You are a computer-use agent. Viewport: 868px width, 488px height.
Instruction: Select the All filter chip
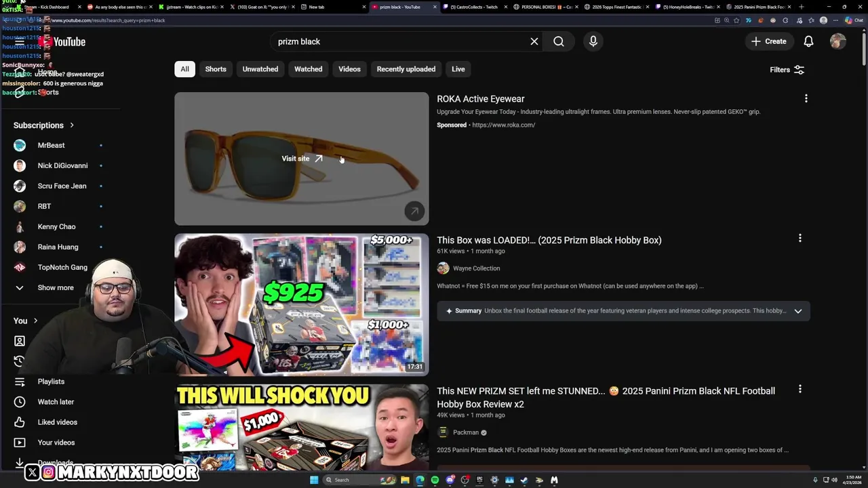184,69
